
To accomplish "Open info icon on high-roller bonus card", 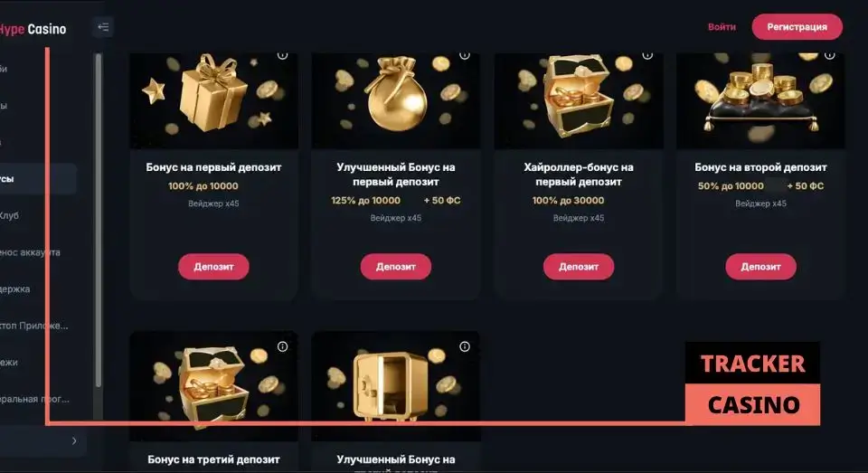I will click(x=647, y=55).
